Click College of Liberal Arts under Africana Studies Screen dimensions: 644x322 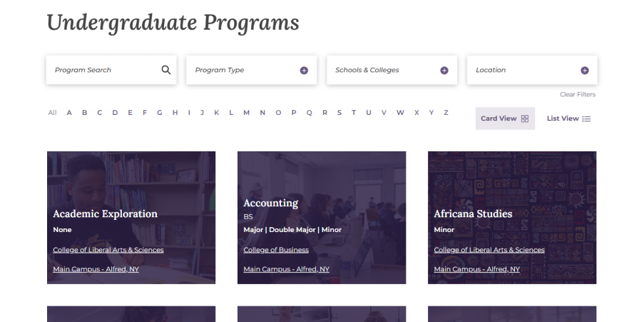(489, 250)
